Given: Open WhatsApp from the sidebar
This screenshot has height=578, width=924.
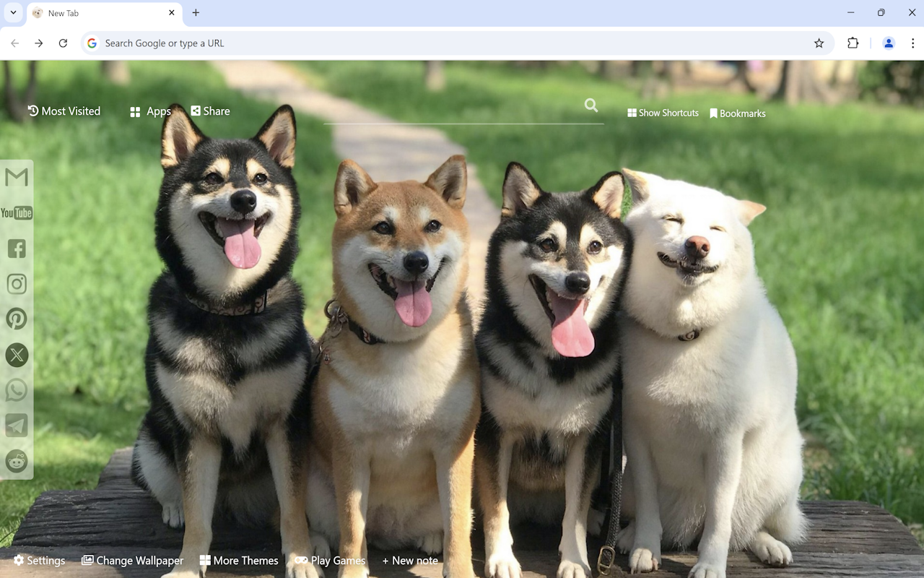Looking at the screenshot, I should (16, 390).
